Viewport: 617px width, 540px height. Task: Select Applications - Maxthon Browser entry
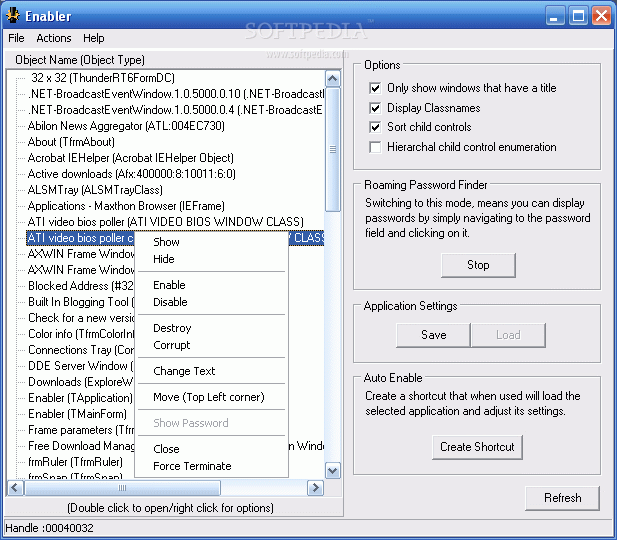coord(126,206)
